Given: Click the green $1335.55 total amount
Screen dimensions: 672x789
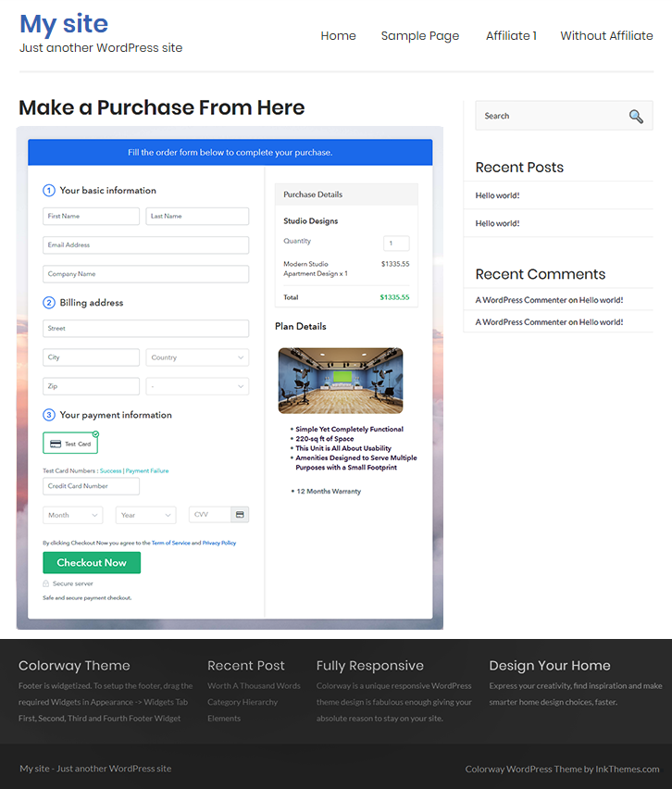Looking at the screenshot, I should [394, 297].
